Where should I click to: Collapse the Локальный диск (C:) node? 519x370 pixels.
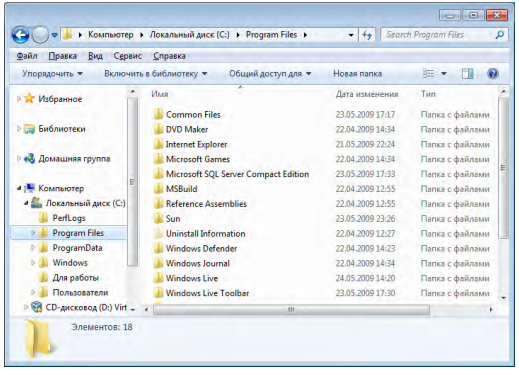pyautogui.click(x=26, y=203)
